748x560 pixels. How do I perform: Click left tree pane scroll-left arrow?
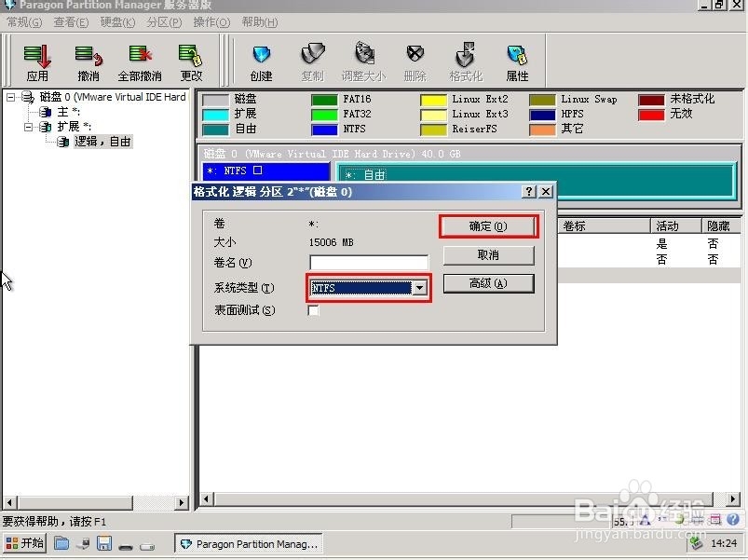point(10,502)
